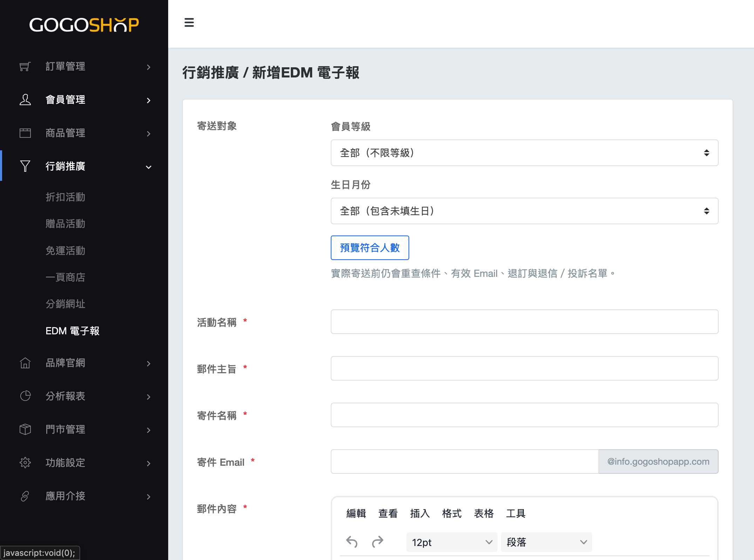Open the 插入 editor menu
The width and height of the screenshot is (754, 560).
point(420,513)
